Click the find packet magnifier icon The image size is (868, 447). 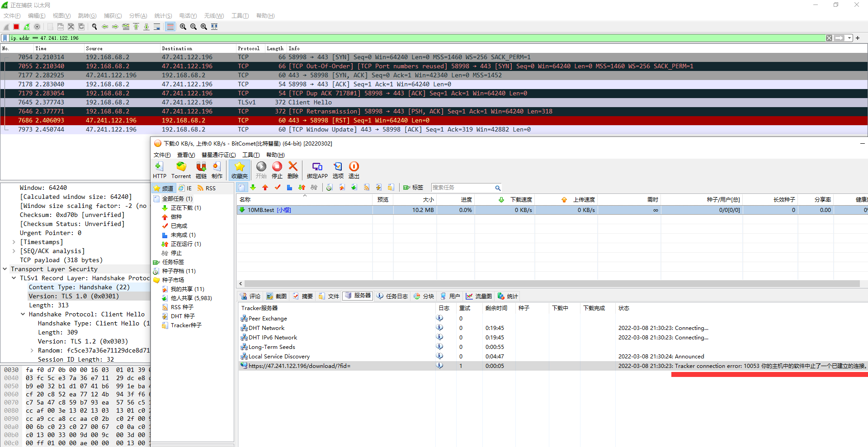pyautogui.click(x=94, y=27)
